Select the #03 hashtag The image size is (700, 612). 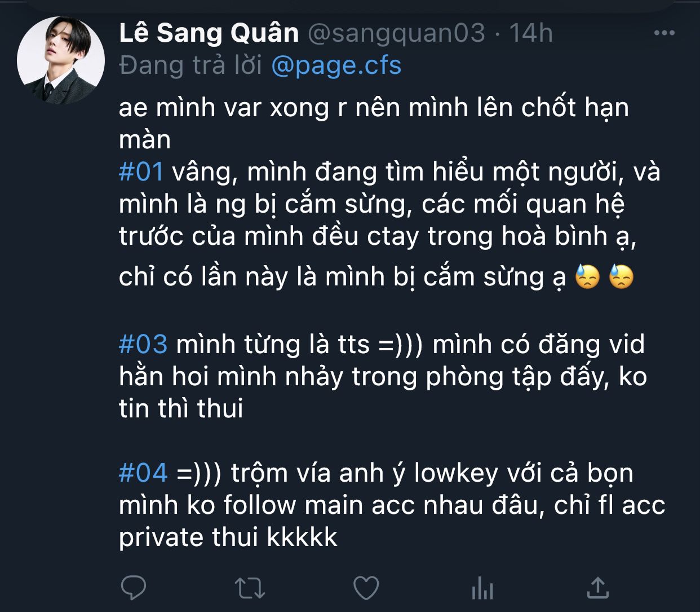click(143, 344)
